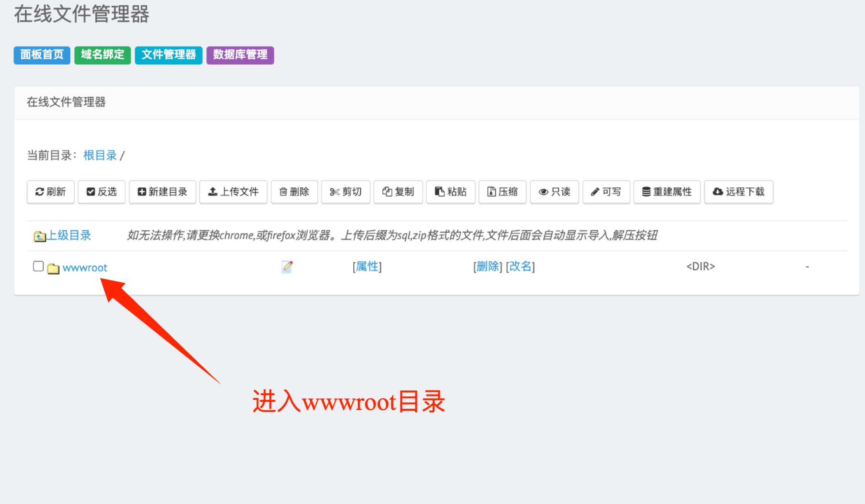This screenshot has width=865, height=504.
Task: Click the compress (压缩) toolbar icon
Action: tap(502, 192)
